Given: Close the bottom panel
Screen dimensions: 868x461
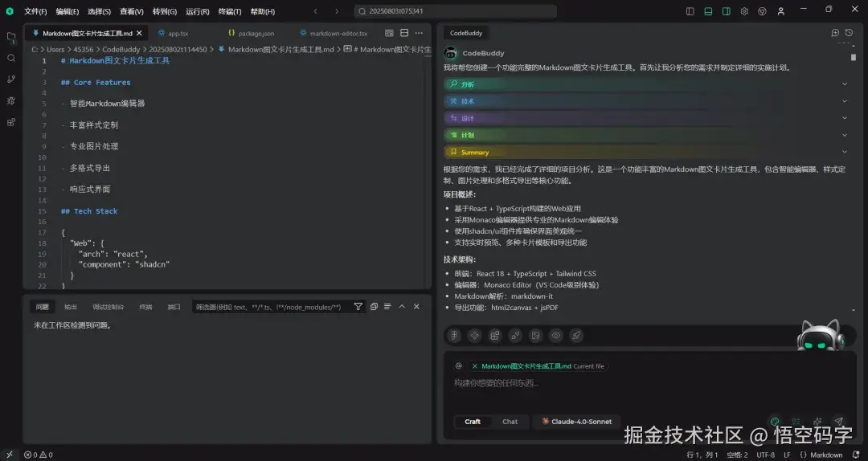Looking at the screenshot, I should [x=416, y=307].
